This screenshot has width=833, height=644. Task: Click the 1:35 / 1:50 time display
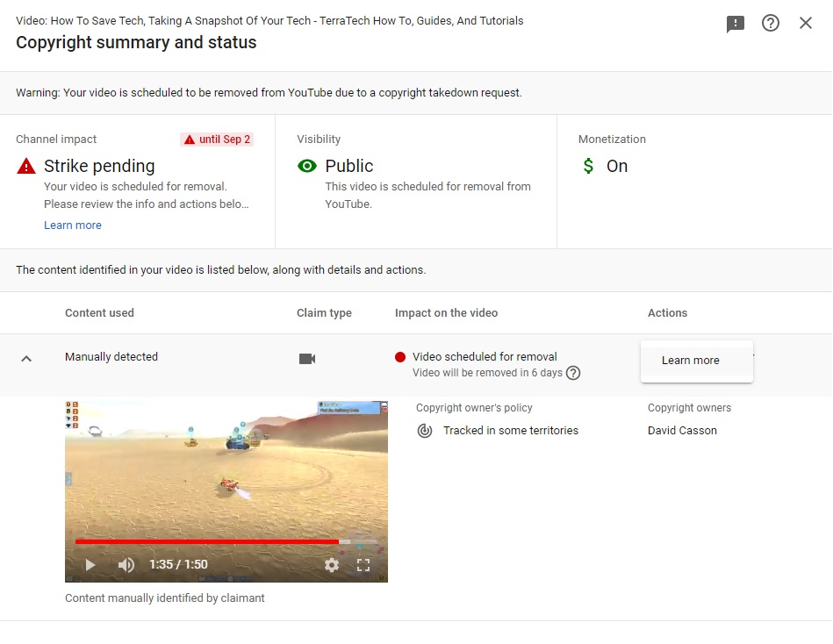coord(178,564)
